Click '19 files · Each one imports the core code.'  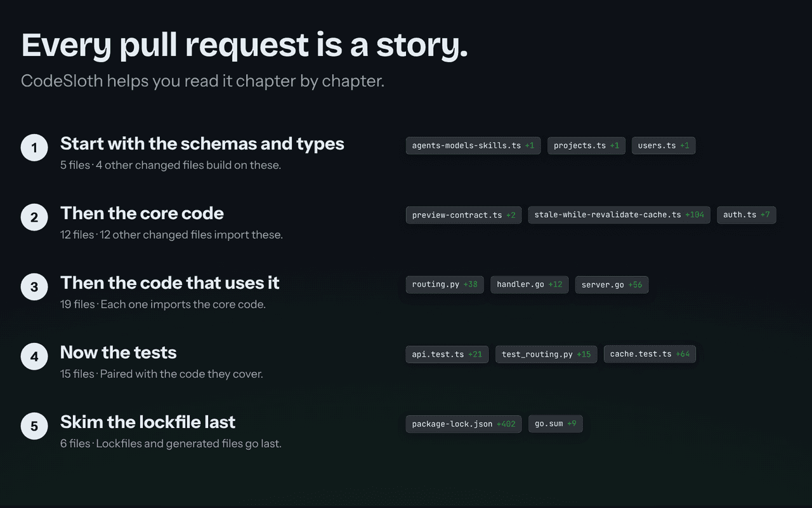[163, 304]
